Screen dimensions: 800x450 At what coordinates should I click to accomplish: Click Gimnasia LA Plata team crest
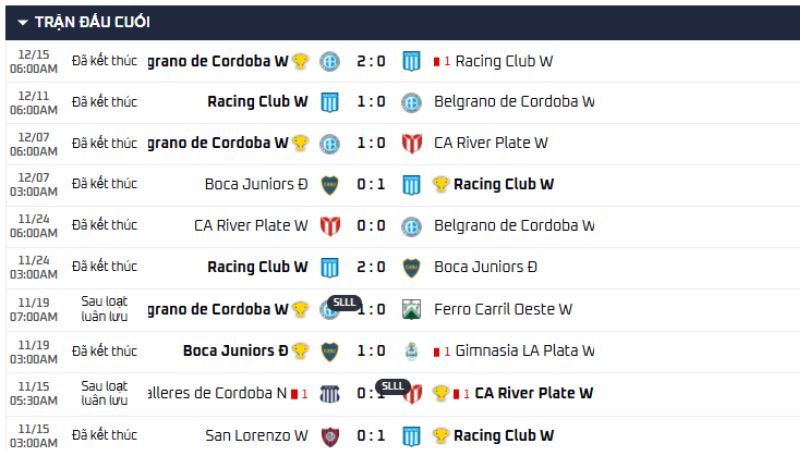tap(411, 351)
